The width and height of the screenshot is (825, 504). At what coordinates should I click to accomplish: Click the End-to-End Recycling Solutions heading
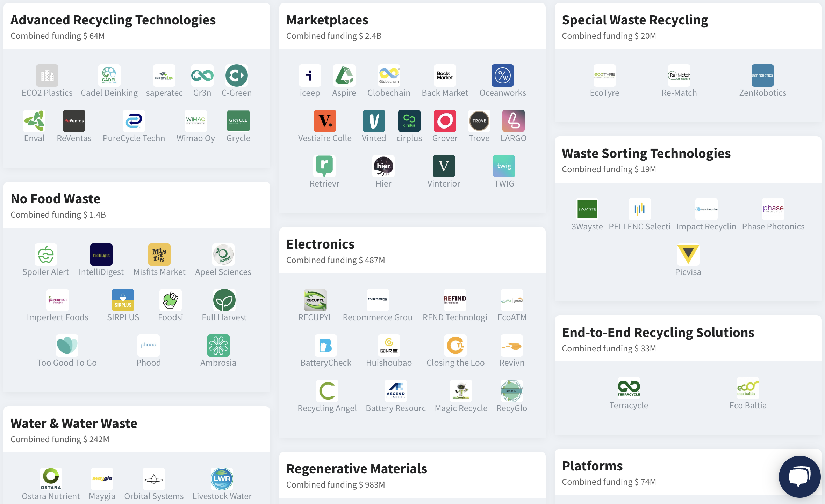tap(658, 333)
